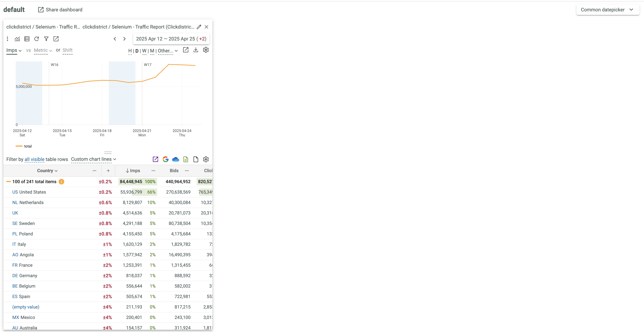This screenshot has width=644, height=332.
Task: Download the chart data
Action: point(196,50)
